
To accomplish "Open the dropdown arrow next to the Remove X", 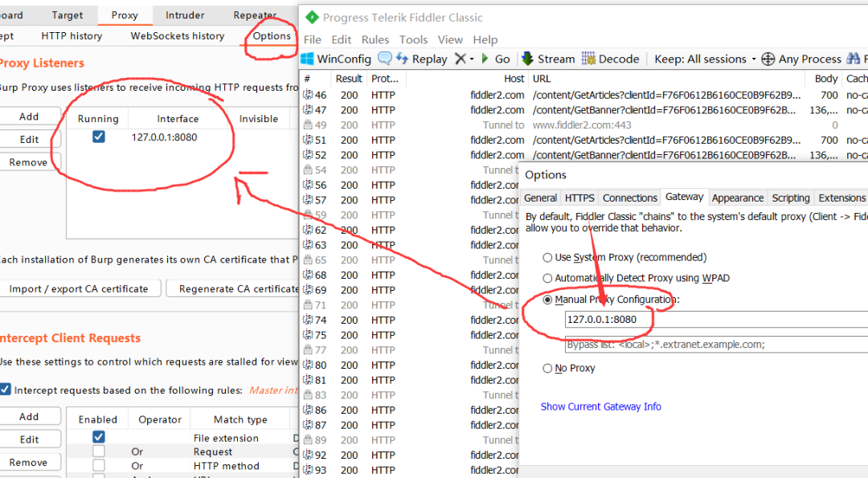I will (472, 59).
